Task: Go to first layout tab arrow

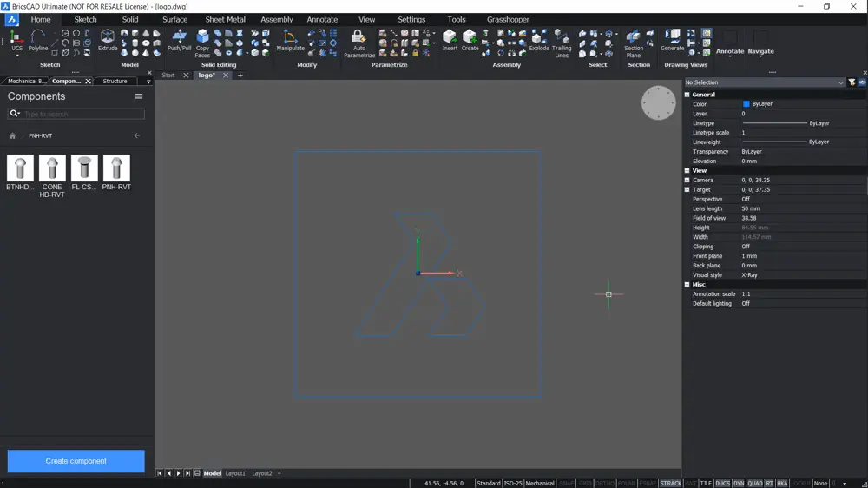Action: [x=160, y=473]
